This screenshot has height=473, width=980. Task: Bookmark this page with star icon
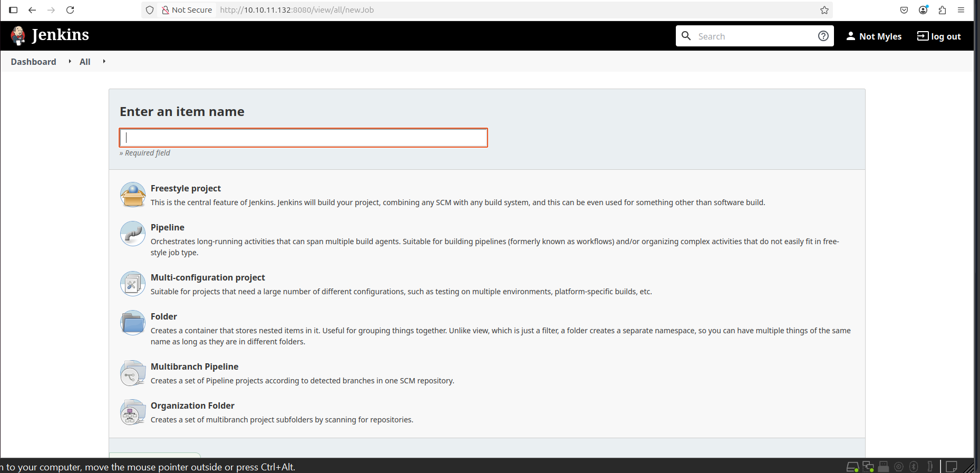tap(824, 10)
